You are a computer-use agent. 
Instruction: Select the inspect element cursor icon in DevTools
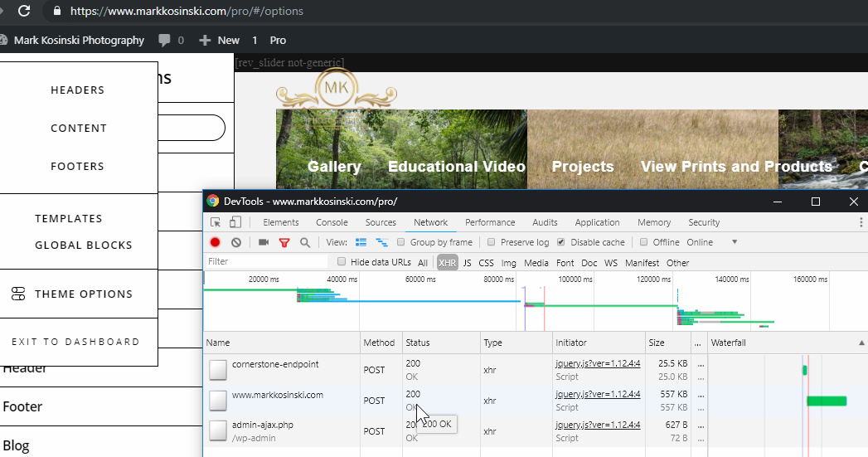(x=216, y=222)
